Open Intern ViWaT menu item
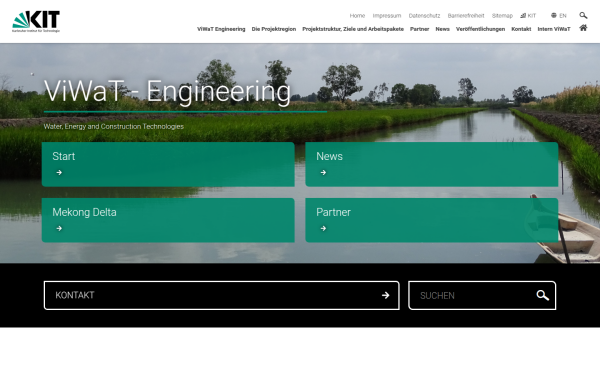The height and width of the screenshot is (375, 600). 554,29
